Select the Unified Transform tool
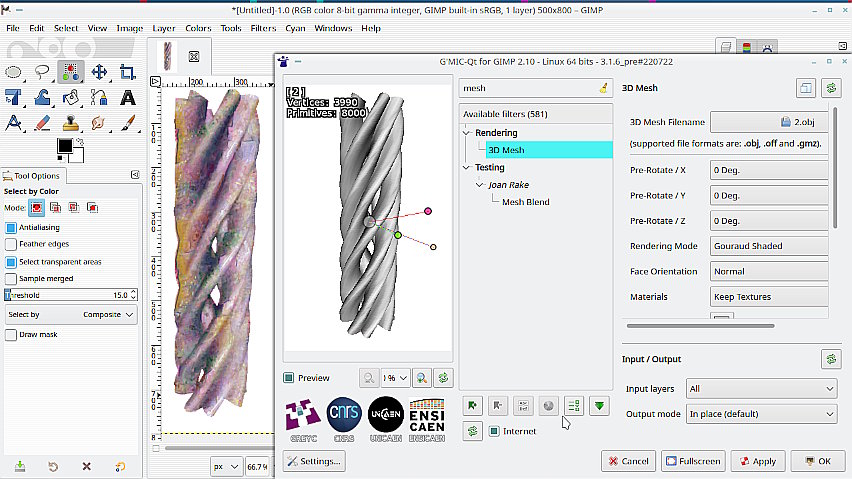The width and height of the screenshot is (852, 479). (14, 98)
